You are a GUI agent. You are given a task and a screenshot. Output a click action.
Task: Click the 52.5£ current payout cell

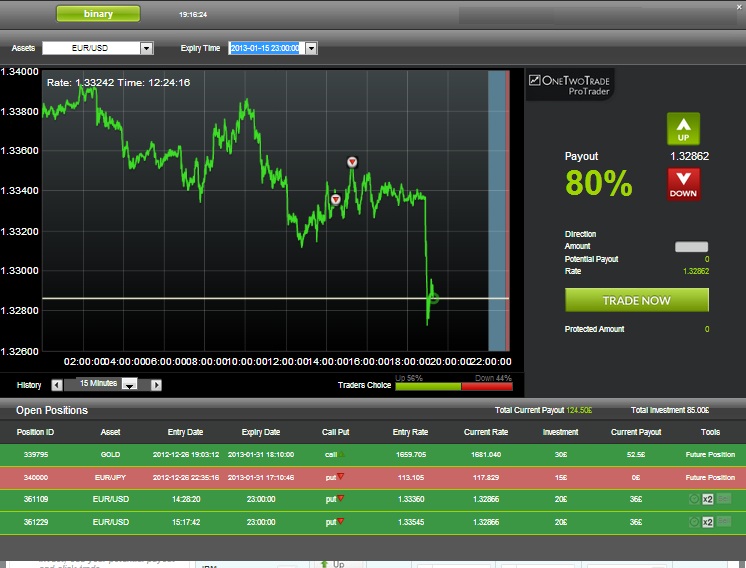click(x=636, y=454)
